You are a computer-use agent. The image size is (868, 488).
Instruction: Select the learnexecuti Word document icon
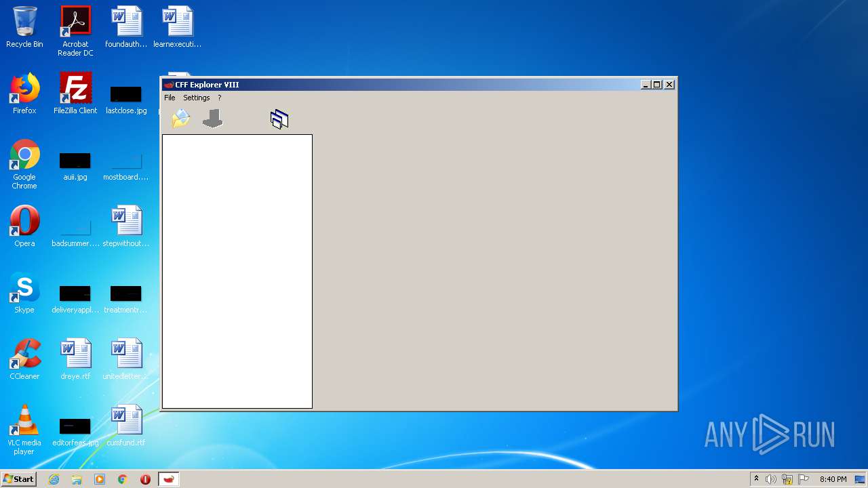click(177, 27)
